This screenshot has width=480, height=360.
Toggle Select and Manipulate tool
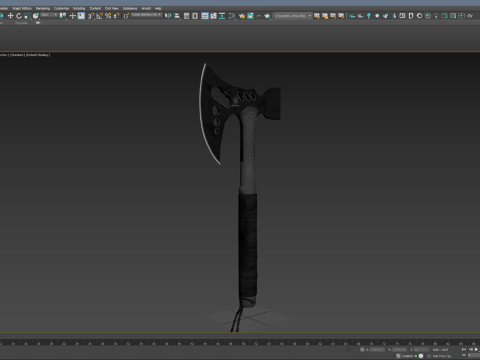click(73, 16)
